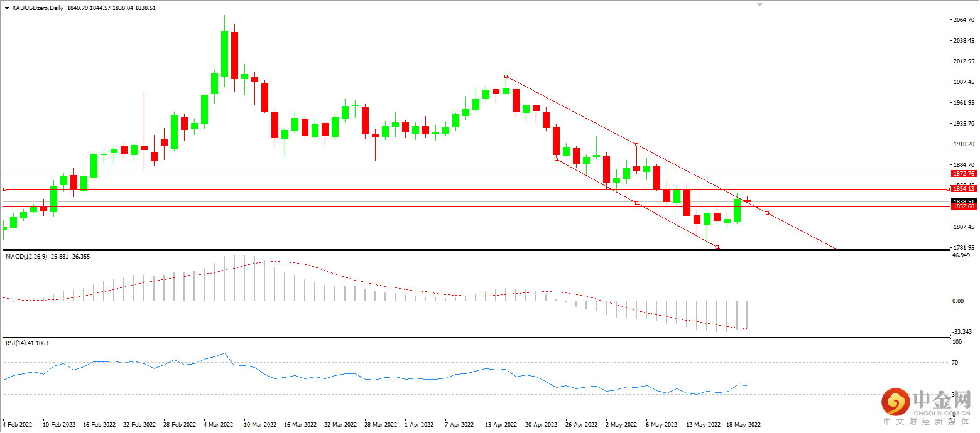Select the upper trendline anchor at May 4 high
This screenshot has height=433, width=980.
coord(636,145)
